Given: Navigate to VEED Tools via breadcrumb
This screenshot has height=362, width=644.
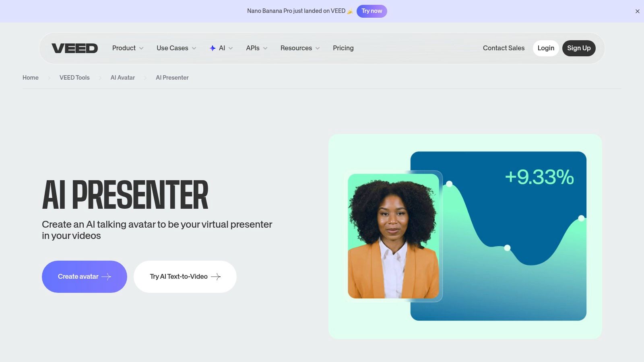Looking at the screenshot, I should coord(74,78).
